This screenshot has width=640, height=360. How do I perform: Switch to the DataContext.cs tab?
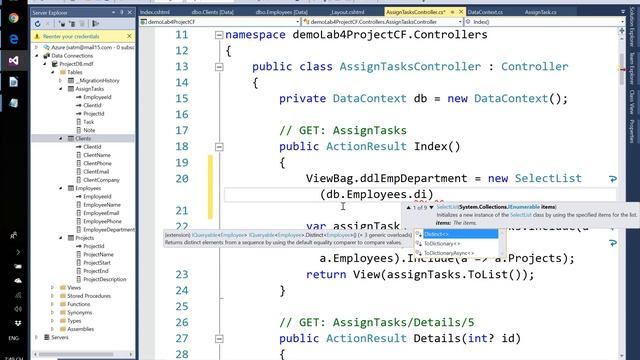(x=485, y=12)
